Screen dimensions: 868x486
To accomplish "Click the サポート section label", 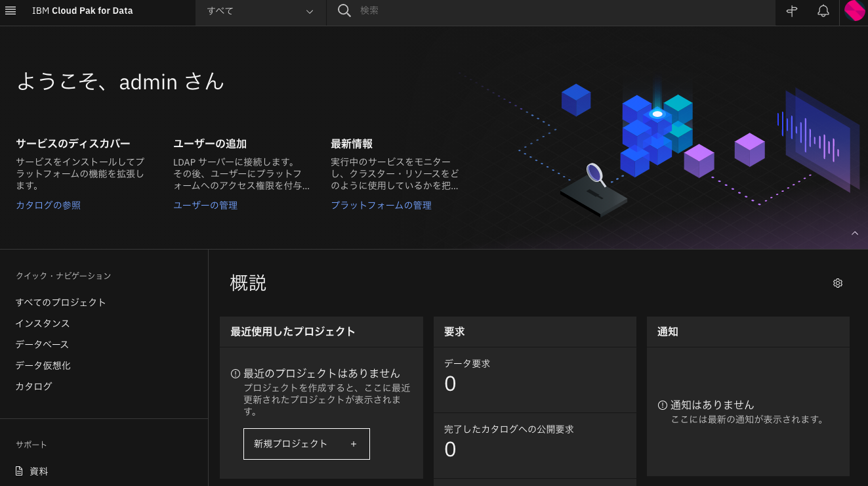I will point(31,445).
